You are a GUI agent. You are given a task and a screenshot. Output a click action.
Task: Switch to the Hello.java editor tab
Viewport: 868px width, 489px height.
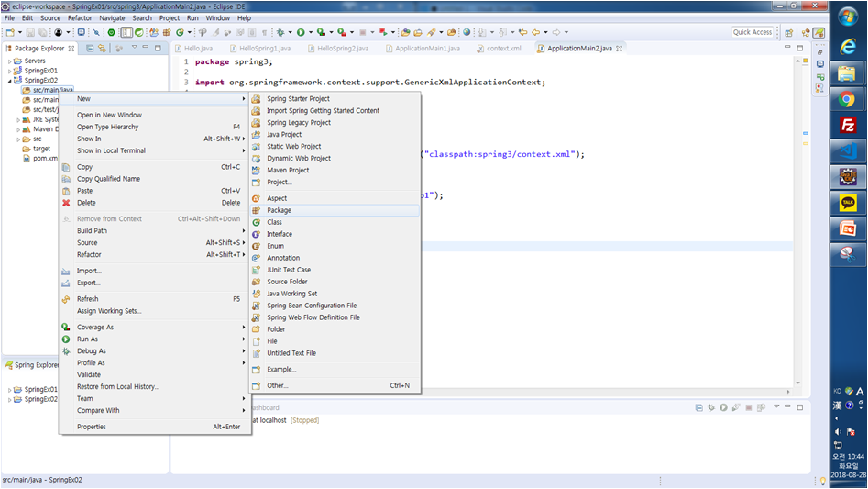point(194,49)
